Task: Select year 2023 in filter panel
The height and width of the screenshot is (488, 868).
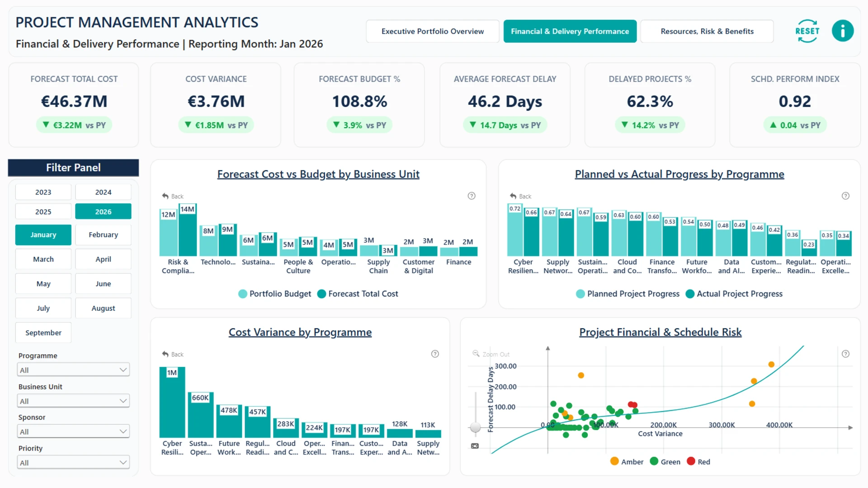Action: click(43, 192)
